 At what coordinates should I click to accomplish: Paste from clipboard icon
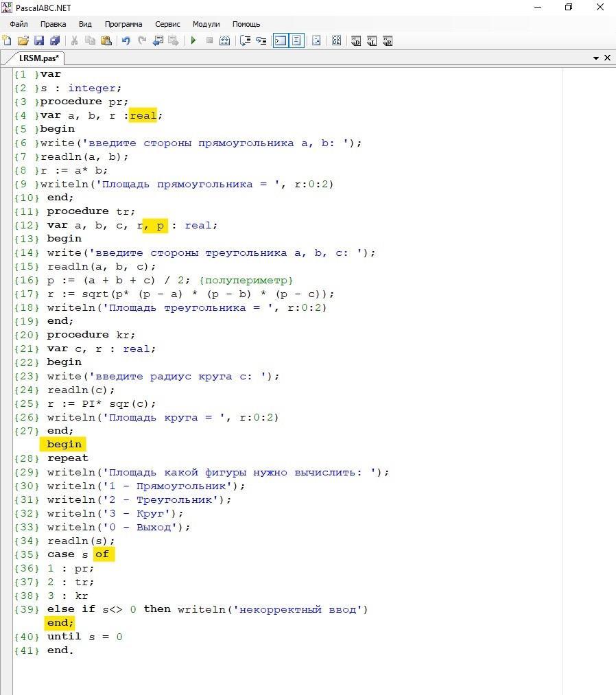click(x=106, y=40)
